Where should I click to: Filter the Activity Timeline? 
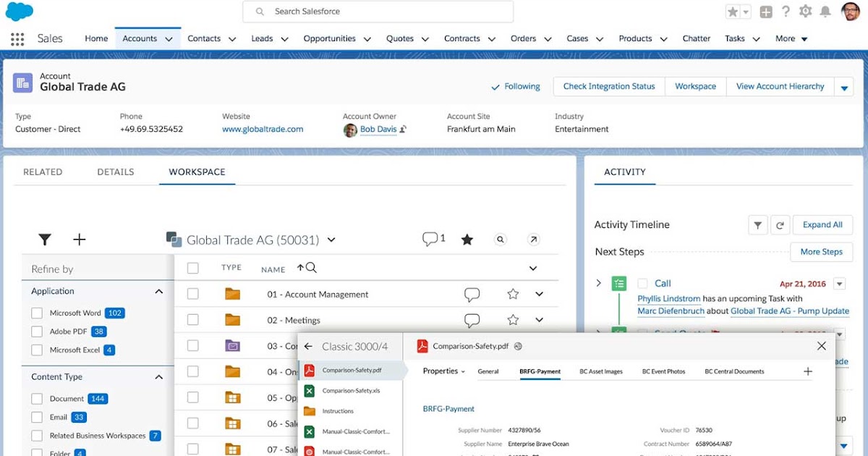(757, 225)
